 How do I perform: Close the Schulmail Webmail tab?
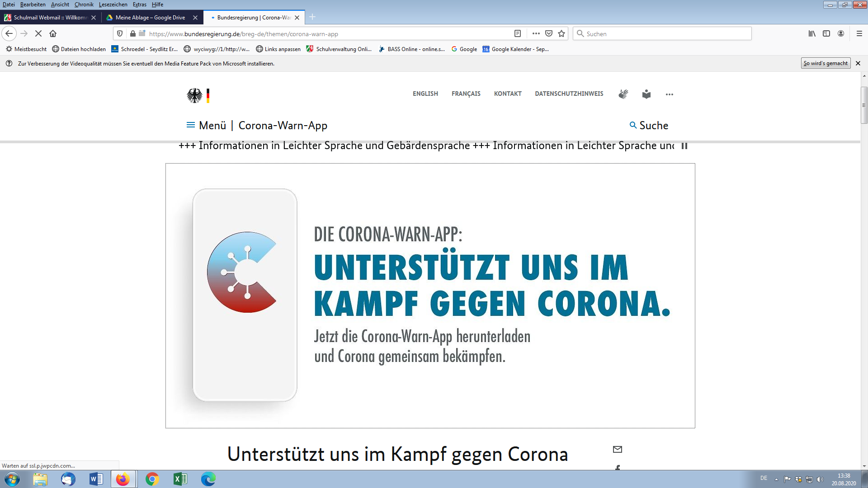point(94,18)
